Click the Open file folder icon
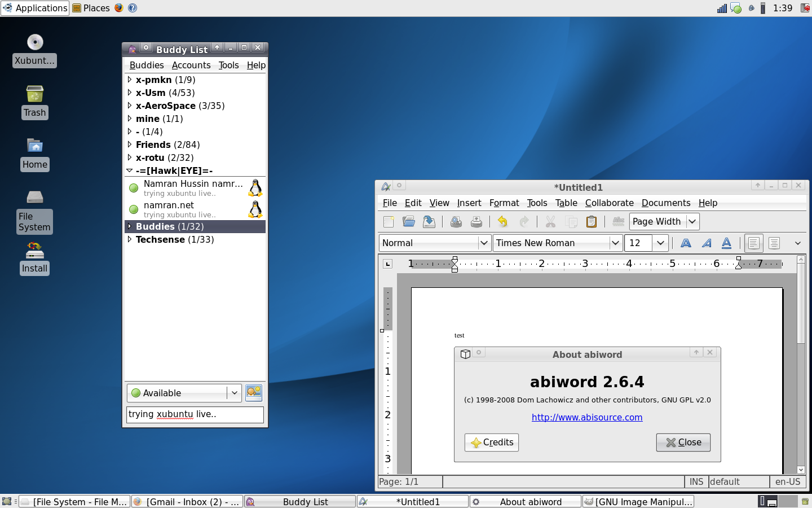 click(x=409, y=222)
